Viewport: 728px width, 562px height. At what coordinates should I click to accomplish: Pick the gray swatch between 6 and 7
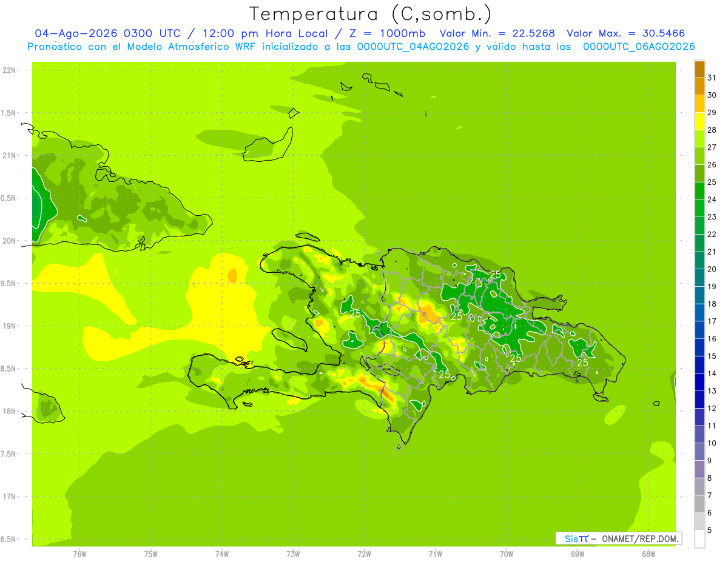[699, 504]
